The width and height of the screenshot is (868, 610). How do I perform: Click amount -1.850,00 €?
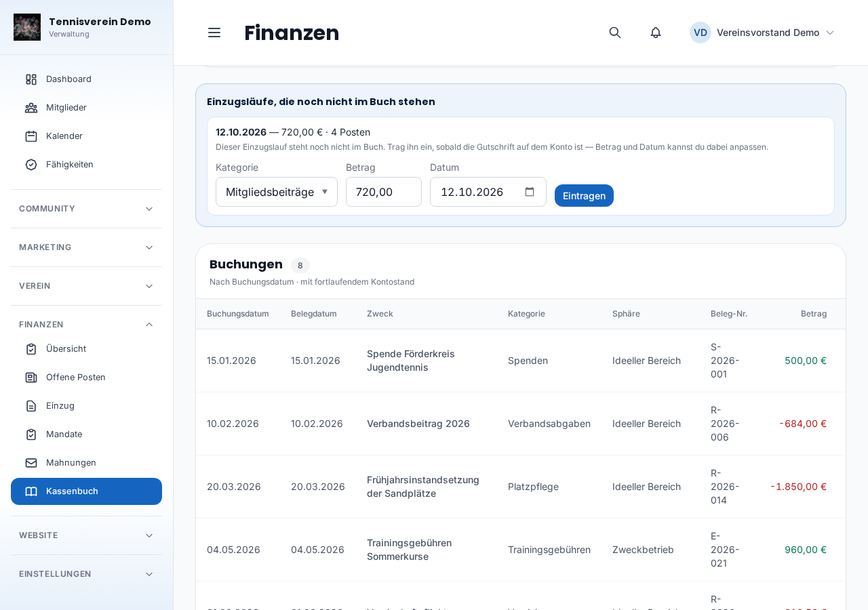[x=799, y=487]
